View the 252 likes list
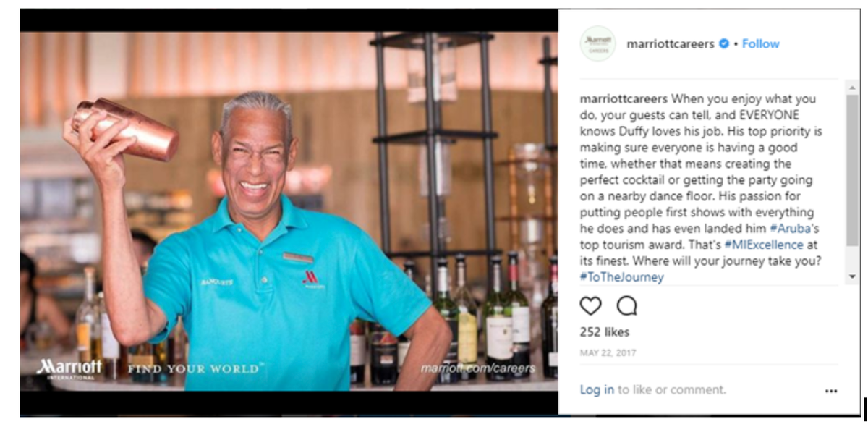Viewport: 868px width, 427px height. (x=605, y=332)
